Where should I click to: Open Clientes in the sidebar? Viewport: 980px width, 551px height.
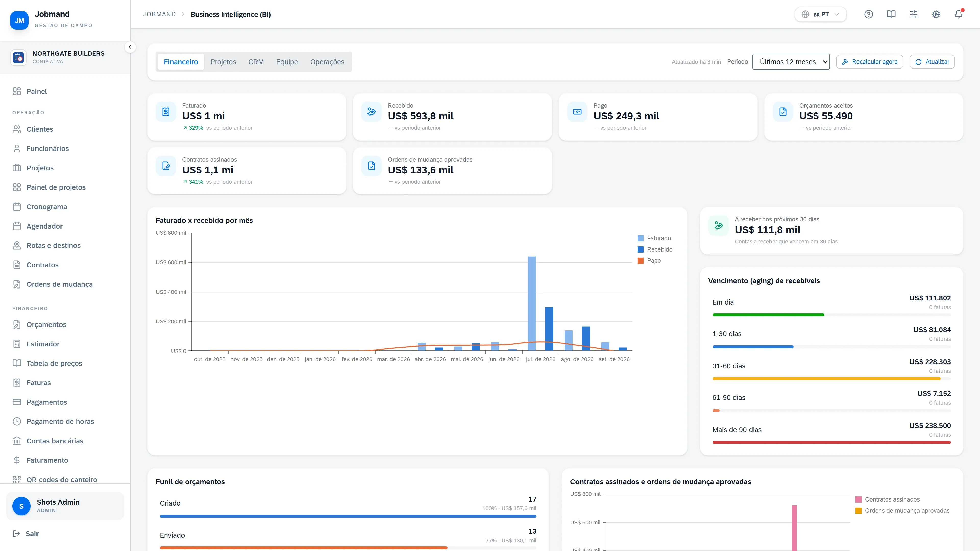pos(65,129)
